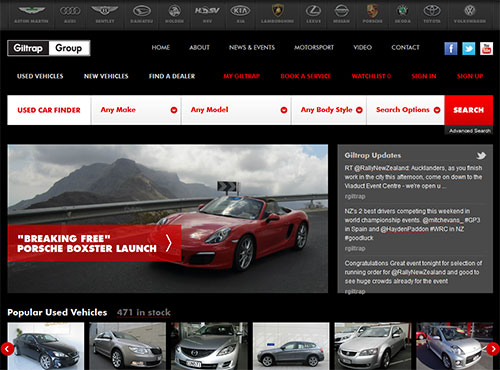500x370 pixels.
Task: Click Sign Up
Action: [470, 76]
